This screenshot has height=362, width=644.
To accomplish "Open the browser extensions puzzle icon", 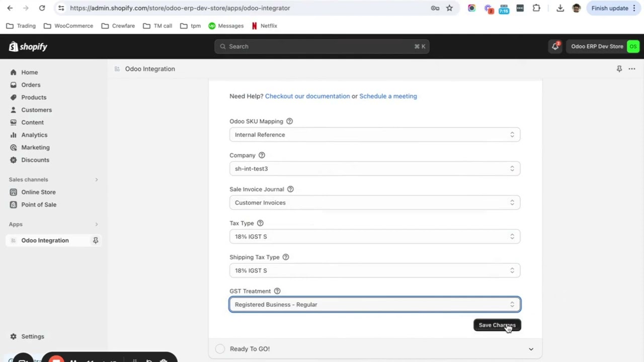I will 536,8.
